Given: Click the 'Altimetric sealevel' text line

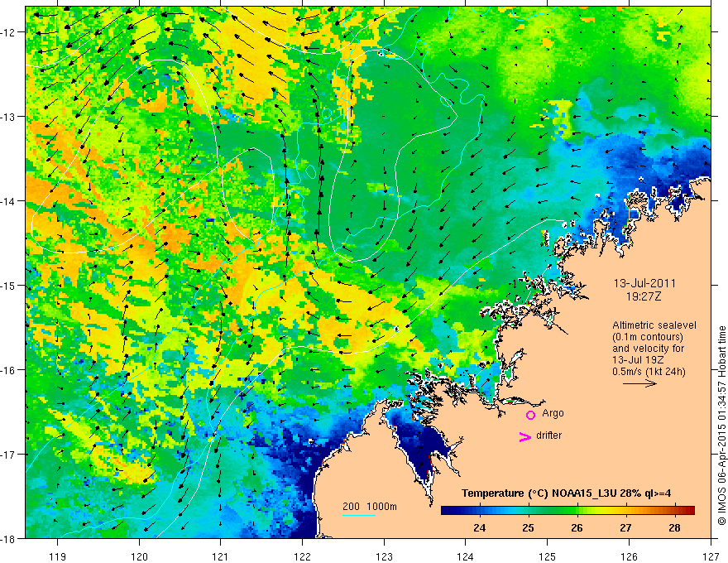Looking at the screenshot, I should [x=654, y=325].
